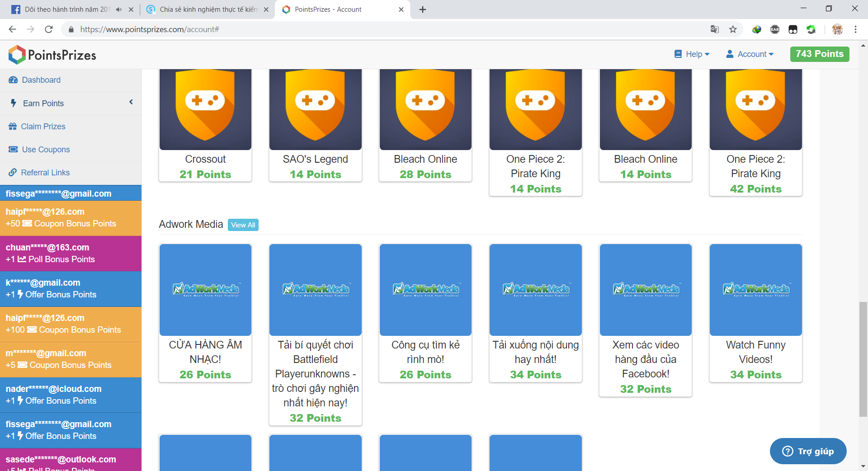Click the 743 Points balance button
The height and width of the screenshot is (471, 868).
(x=819, y=54)
